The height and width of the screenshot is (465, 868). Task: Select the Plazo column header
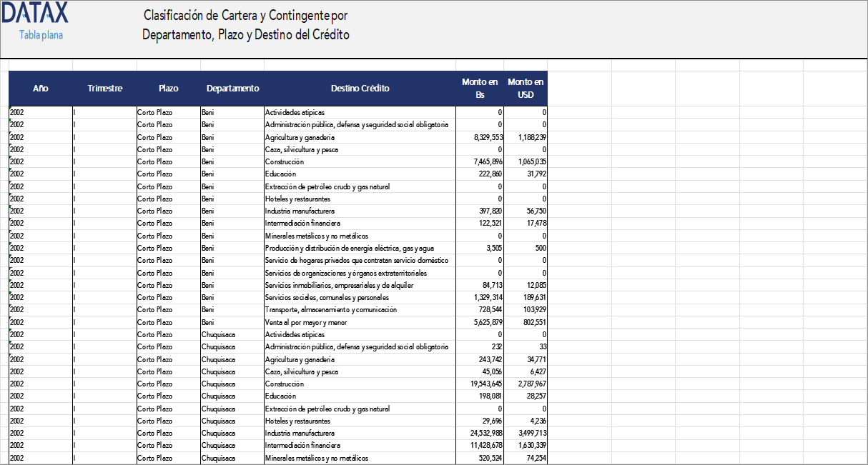pyautogui.click(x=169, y=88)
